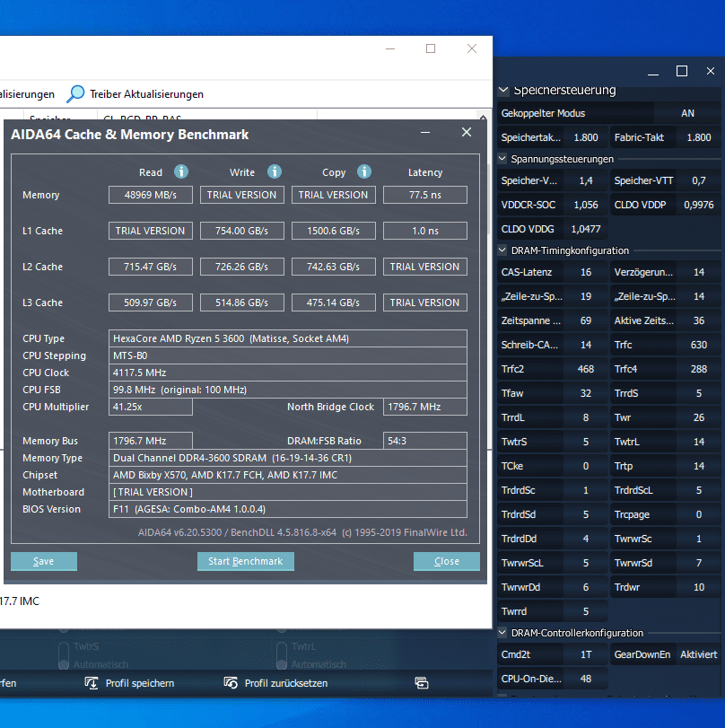Click Memory Latency 77.5 ns field
725x728 pixels.
tap(424, 195)
